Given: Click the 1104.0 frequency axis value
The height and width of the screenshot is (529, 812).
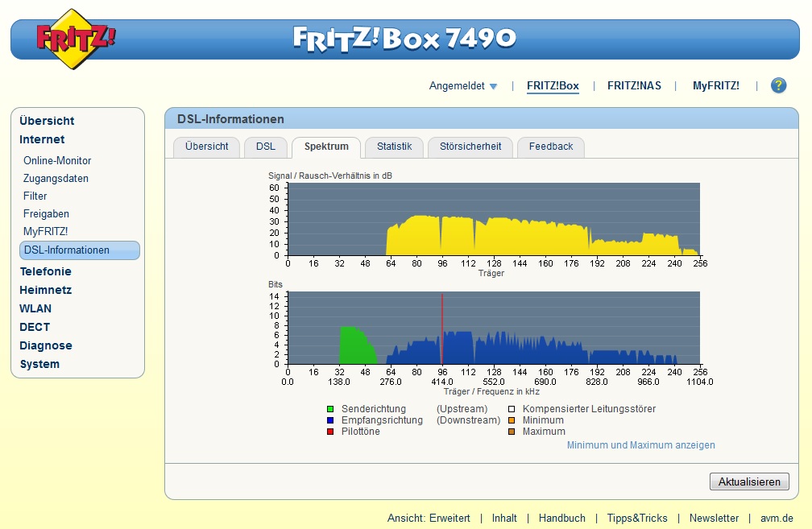Looking at the screenshot, I should coord(699,382).
